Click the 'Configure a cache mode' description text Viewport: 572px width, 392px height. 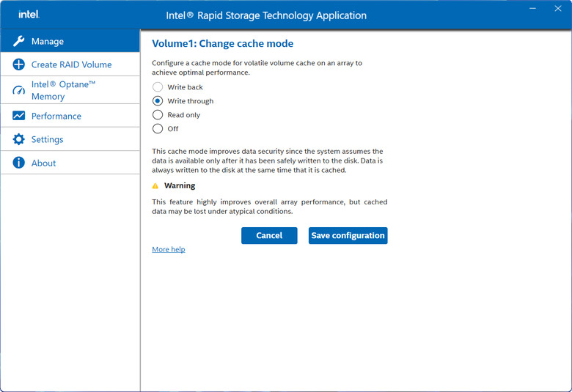coord(257,67)
